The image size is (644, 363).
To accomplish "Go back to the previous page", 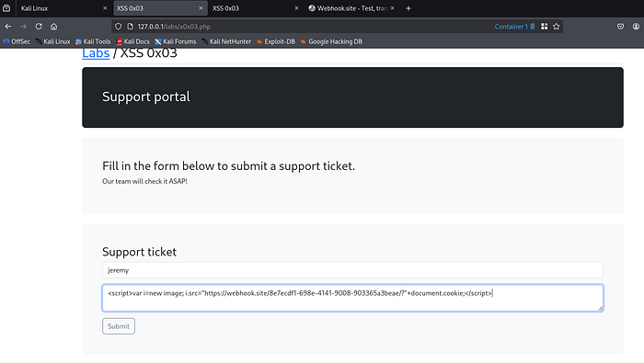I will point(8,27).
